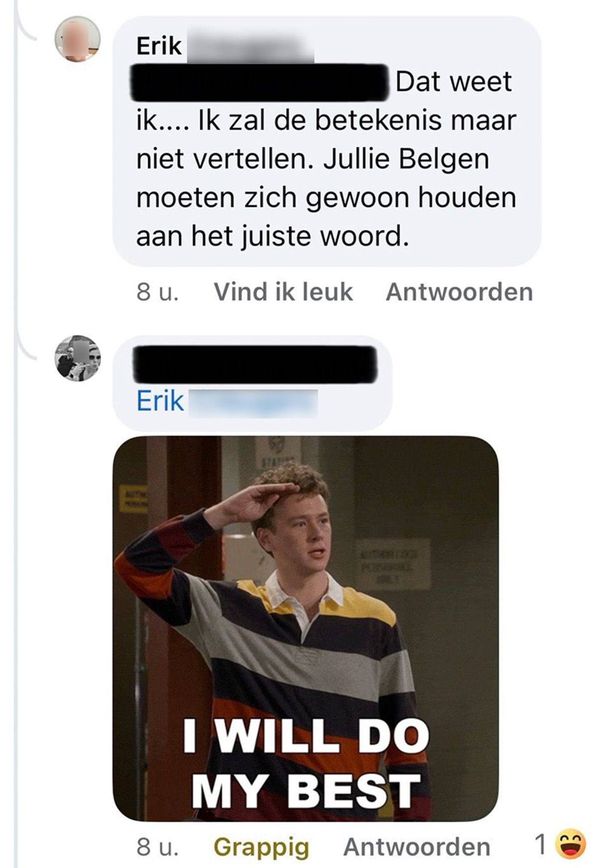Toggle the Grappig reaction under the GIF
Viewport: 598px width, 868px height.
(x=261, y=847)
